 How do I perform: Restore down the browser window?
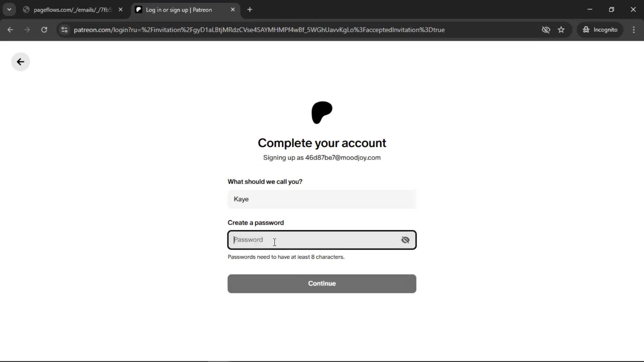pyautogui.click(x=611, y=9)
